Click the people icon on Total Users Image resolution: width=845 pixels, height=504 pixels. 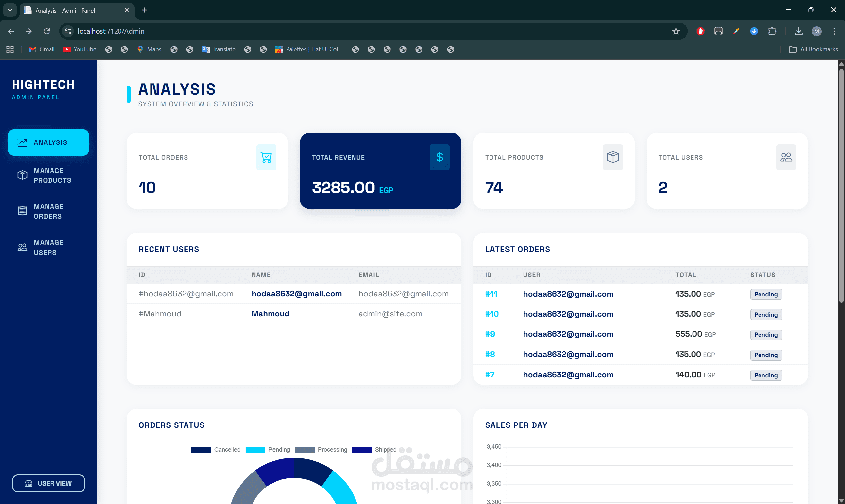click(786, 157)
